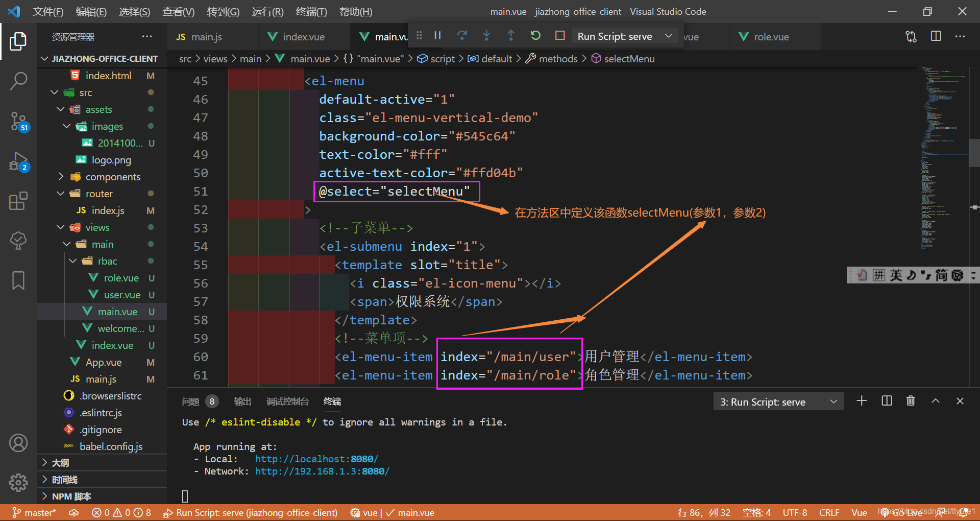Screen dimensions: 980x521
Task: Switch to index.vue editor tab
Action: click(x=304, y=37)
